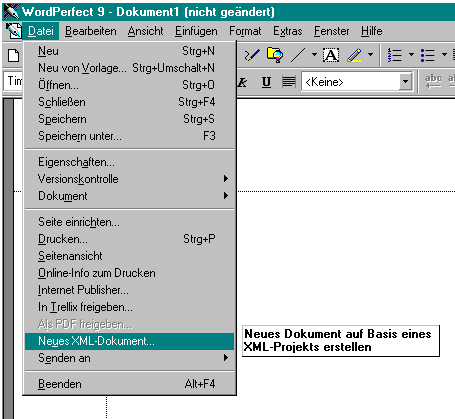The image size is (455, 419).
Task: Close the open Datei menu
Action: tap(41, 31)
